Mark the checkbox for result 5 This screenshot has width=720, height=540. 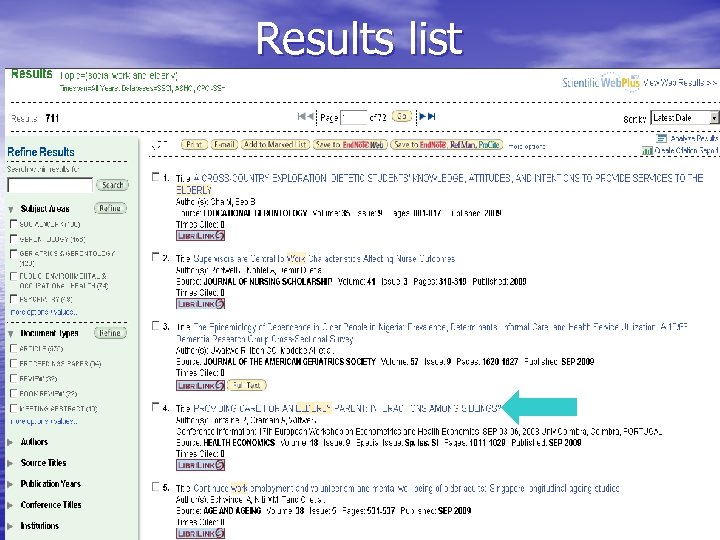pyautogui.click(x=156, y=487)
